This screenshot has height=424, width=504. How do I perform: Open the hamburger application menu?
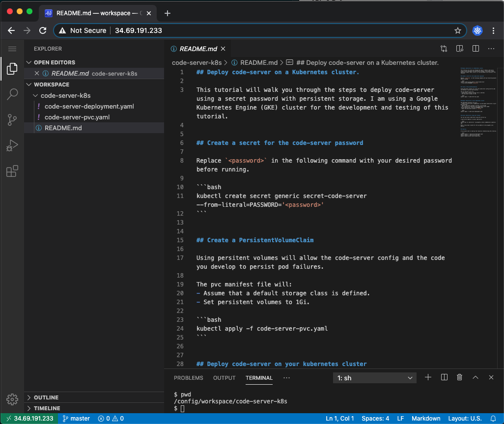pos(12,49)
